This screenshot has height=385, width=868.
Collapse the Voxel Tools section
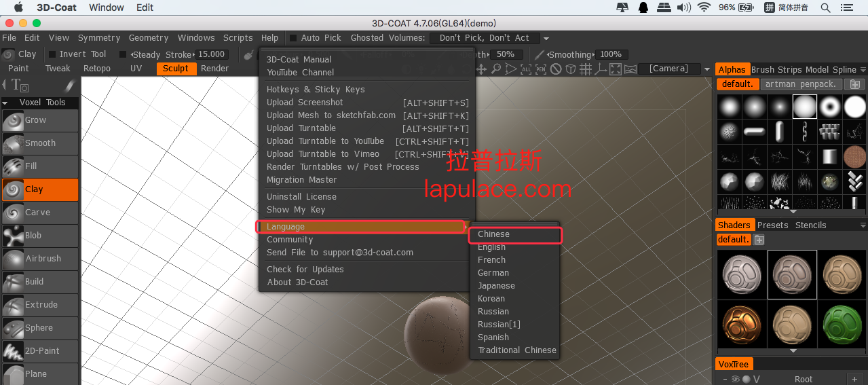(x=5, y=103)
